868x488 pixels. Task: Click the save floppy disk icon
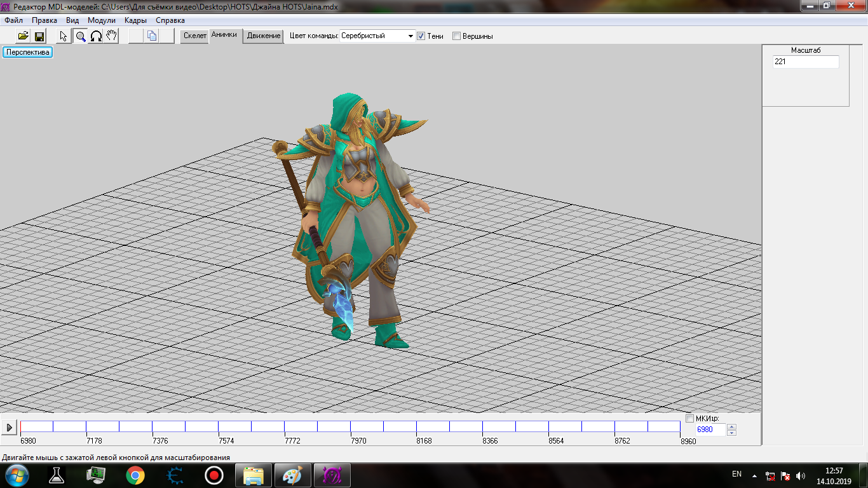(x=39, y=36)
